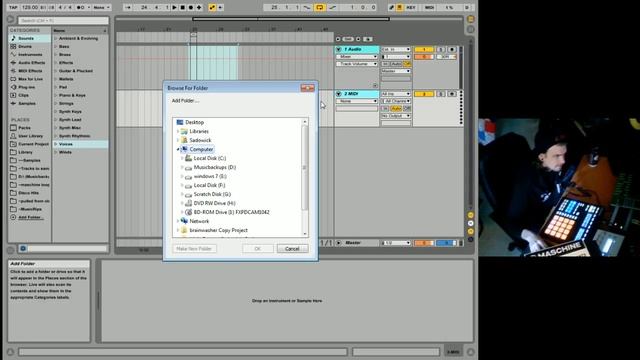Open the Clips category

[x=23, y=96]
